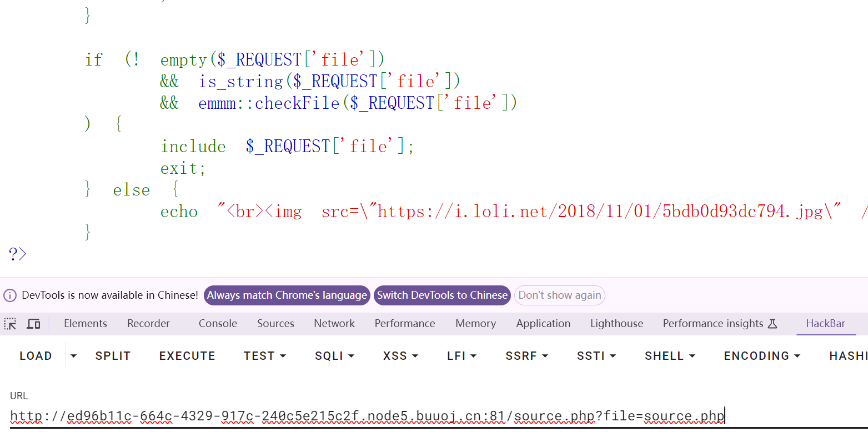868x442 pixels.
Task: Switch to the Application tab
Action: [543, 324]
